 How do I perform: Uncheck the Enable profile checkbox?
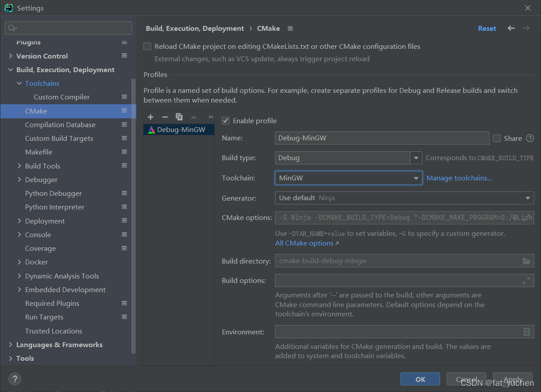point(225,121)
